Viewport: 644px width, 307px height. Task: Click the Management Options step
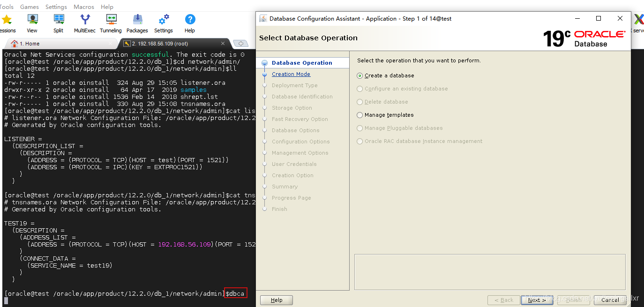pyautogui.click(x=300, y=153)
